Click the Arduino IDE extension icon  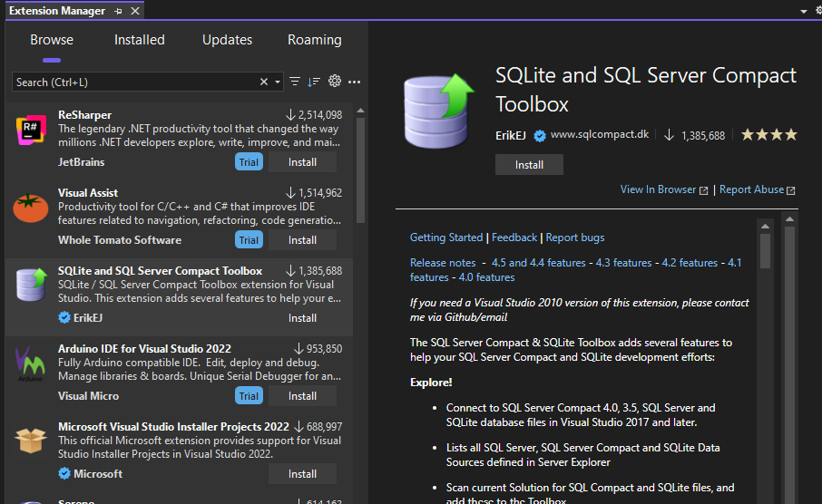click(x=31, y=364)
